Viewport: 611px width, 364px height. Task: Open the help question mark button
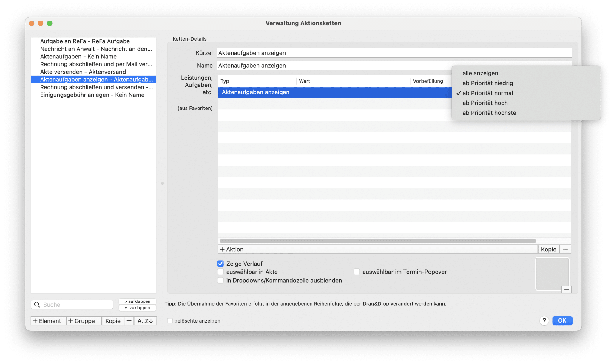point(544,320)
